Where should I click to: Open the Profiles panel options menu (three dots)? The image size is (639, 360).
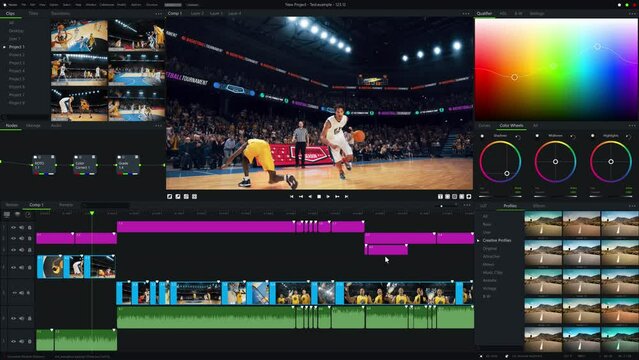point(632,206)
